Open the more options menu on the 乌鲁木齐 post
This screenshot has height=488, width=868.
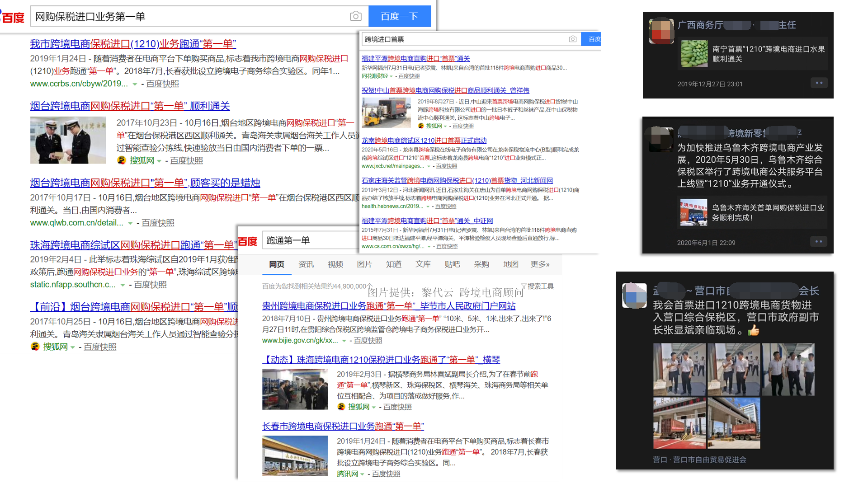(819, 241)
